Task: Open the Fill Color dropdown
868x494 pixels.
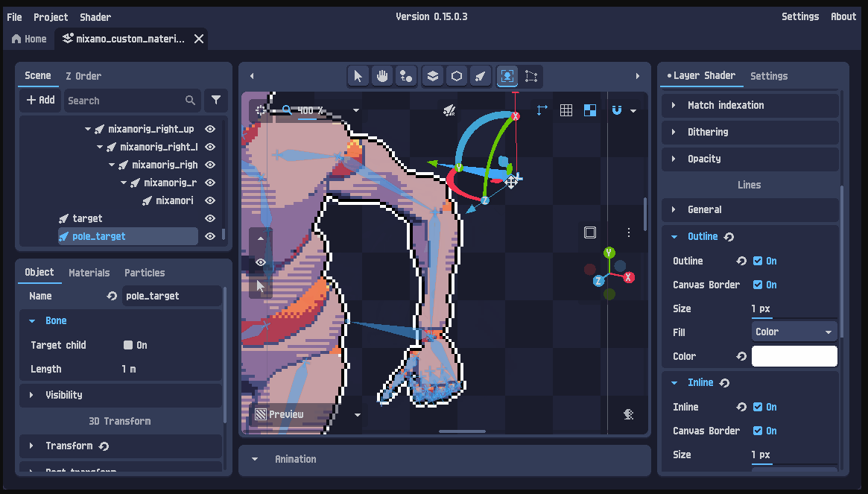Action: pyautogui.click(x=793, y=332)
